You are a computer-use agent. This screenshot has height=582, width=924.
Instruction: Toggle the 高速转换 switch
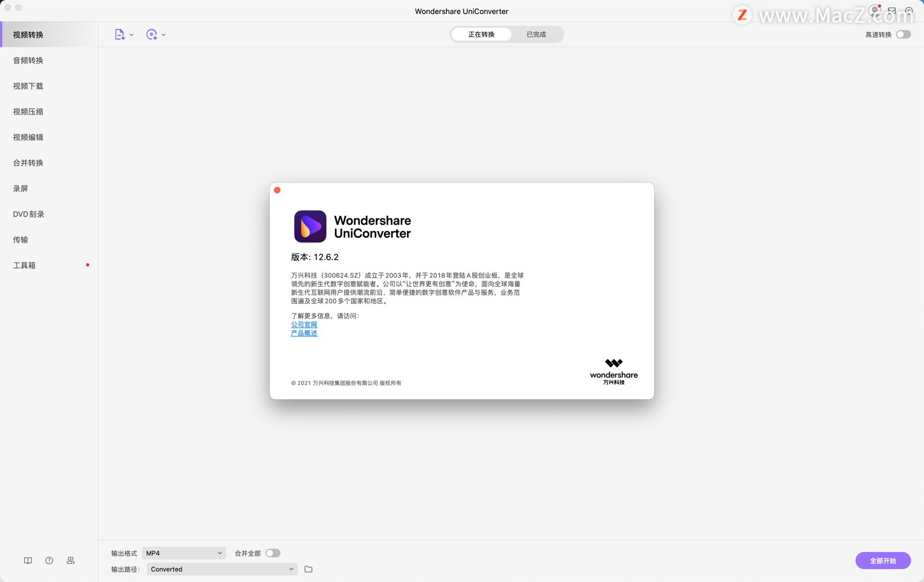[903, 34]
